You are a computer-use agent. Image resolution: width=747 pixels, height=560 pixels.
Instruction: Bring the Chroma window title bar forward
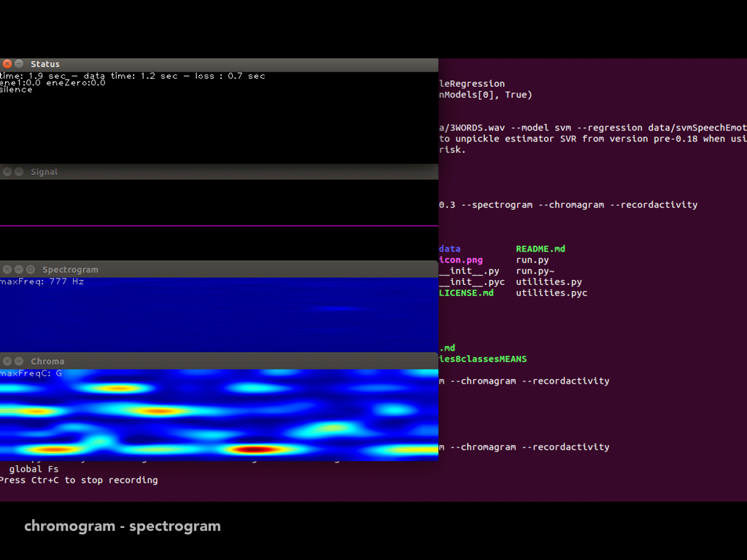219,362
